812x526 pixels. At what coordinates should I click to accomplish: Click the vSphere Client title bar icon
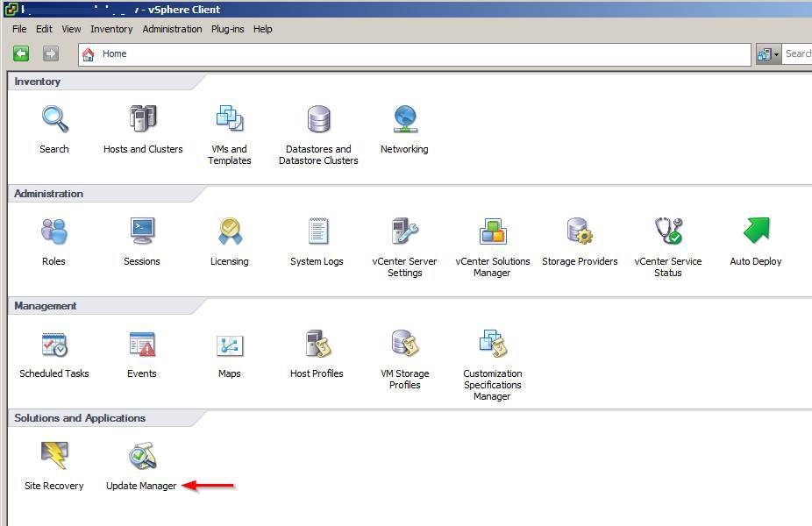point(11,10)
